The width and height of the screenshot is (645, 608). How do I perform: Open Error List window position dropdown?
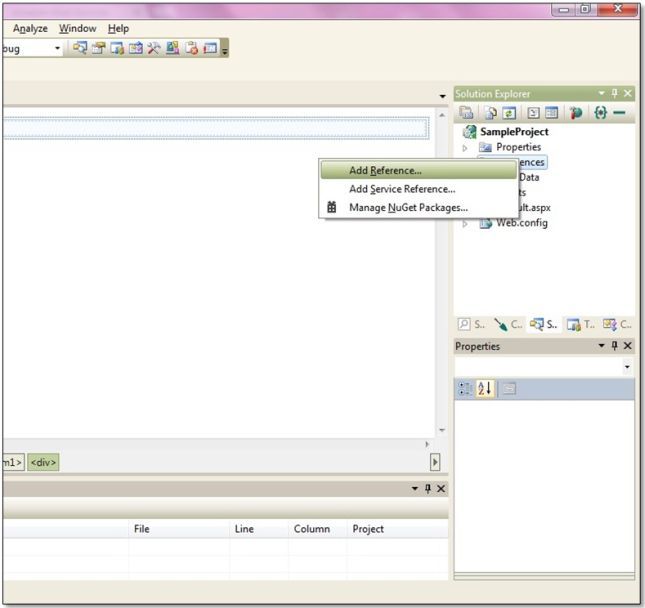click(414, 488)
